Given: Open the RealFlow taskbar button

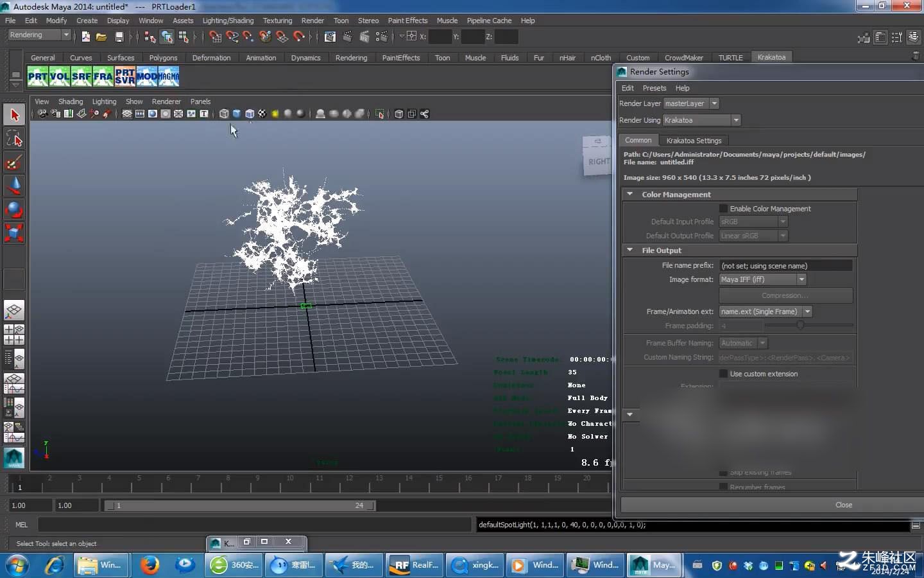Looking at the screenshot, I should 415,565.
